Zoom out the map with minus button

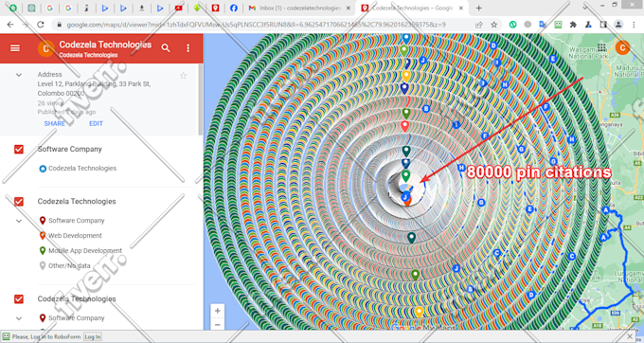217,324
